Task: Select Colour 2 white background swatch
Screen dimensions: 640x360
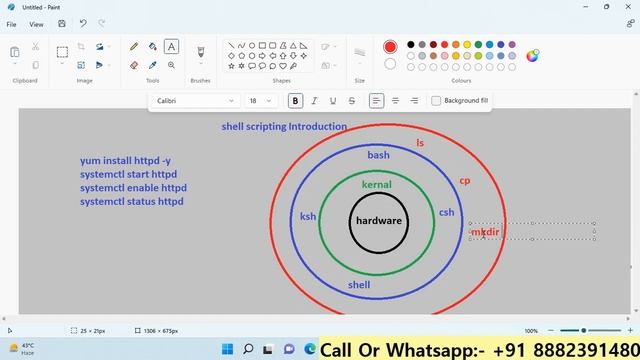Action: [x=390, y=64]
